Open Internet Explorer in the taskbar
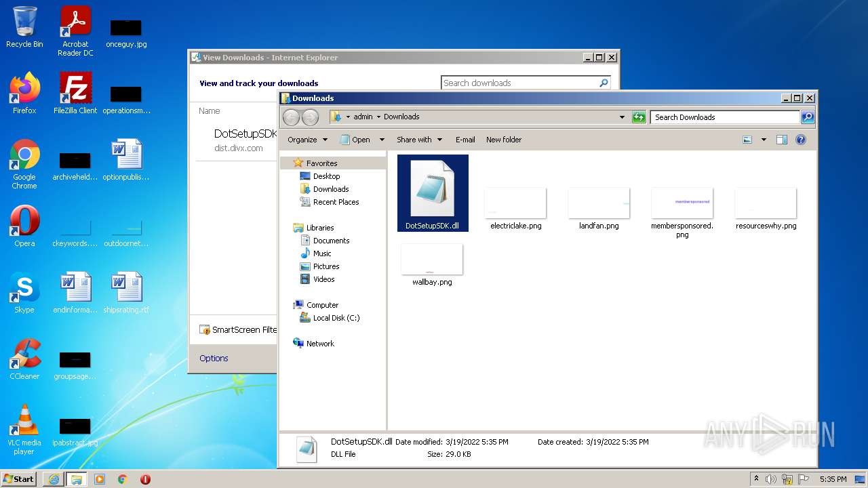Viewport: 868px width, 488px height. (x=54, y=479)
